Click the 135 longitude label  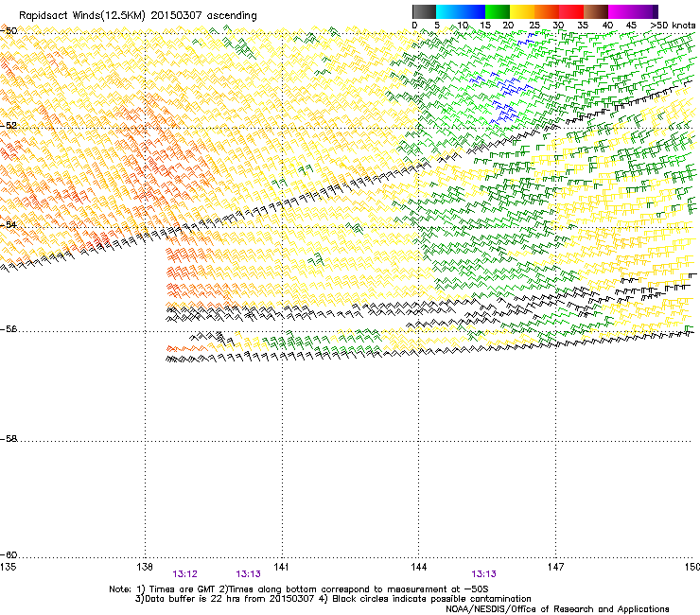click(8, 567)
